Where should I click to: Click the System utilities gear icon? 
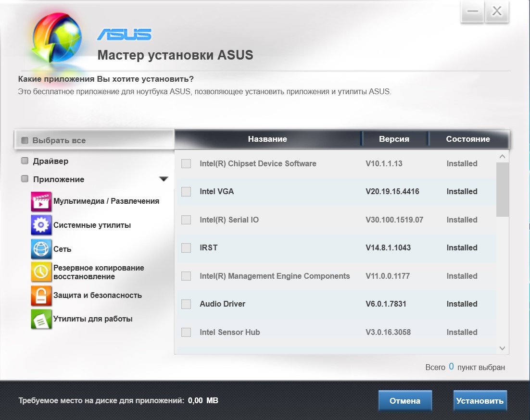point(41,225)
